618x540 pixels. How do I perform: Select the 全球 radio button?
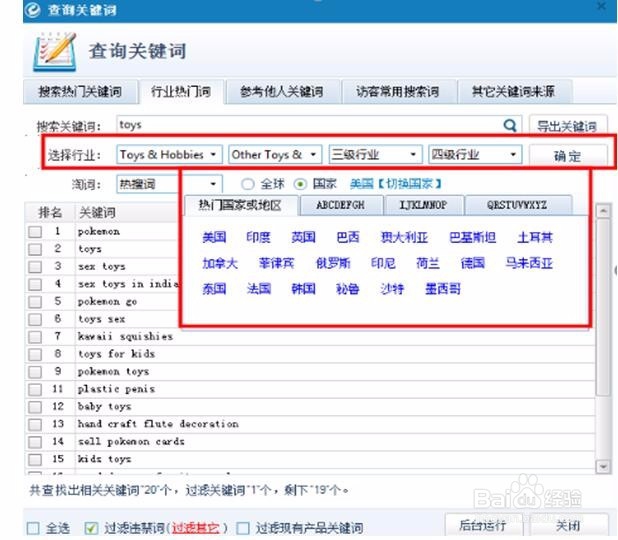click(x=248, y=184)
